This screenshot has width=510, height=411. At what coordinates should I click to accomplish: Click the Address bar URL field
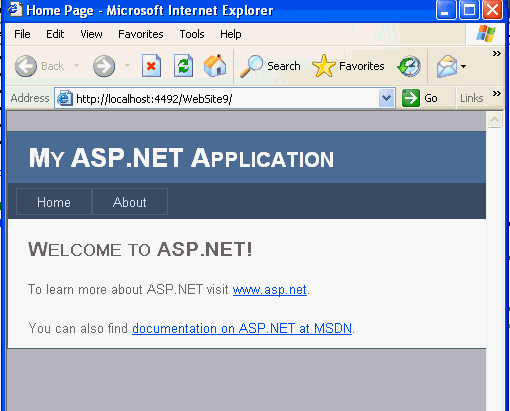[225, 98]
